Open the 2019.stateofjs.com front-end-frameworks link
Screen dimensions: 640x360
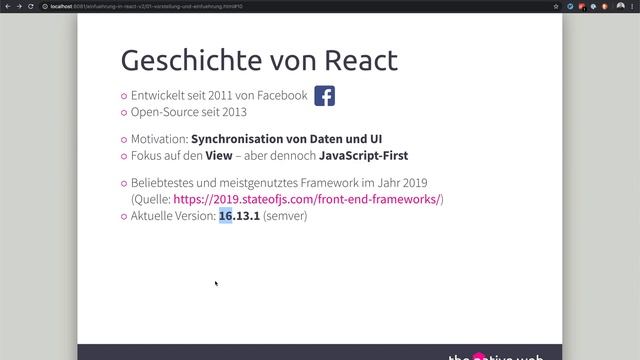[x=307, y=199]
